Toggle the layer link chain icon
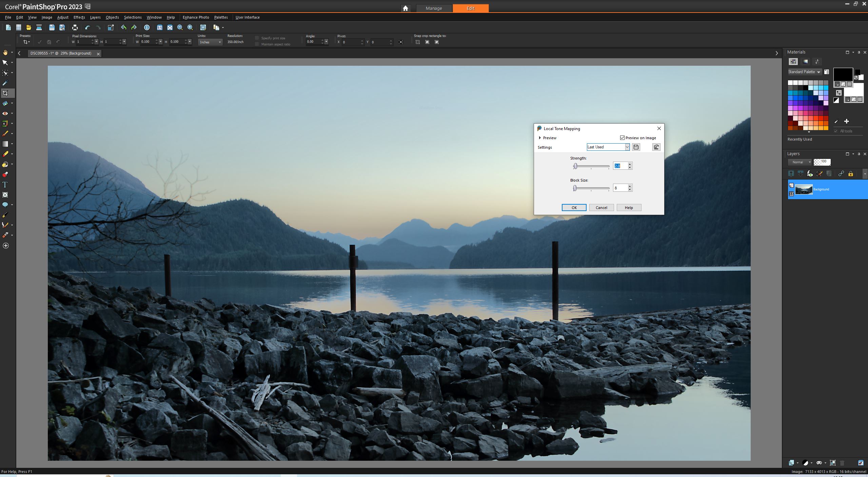Image resolution: width=868 pixels, height=477 pixels. point(841,174)
